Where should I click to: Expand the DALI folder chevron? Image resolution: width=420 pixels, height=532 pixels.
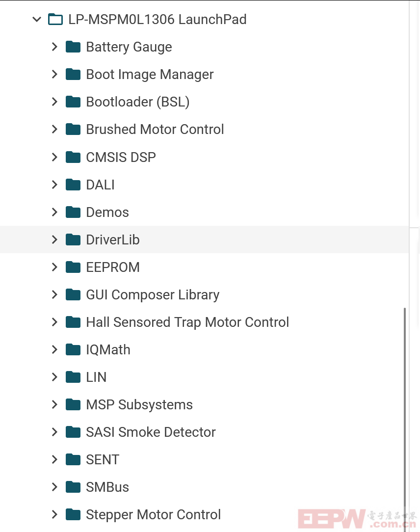[54, 185]
